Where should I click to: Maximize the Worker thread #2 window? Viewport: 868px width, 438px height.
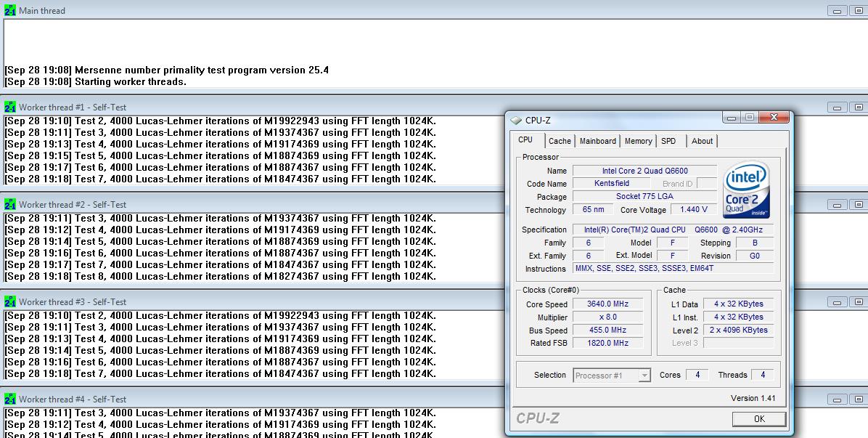(x=859, y=204)
